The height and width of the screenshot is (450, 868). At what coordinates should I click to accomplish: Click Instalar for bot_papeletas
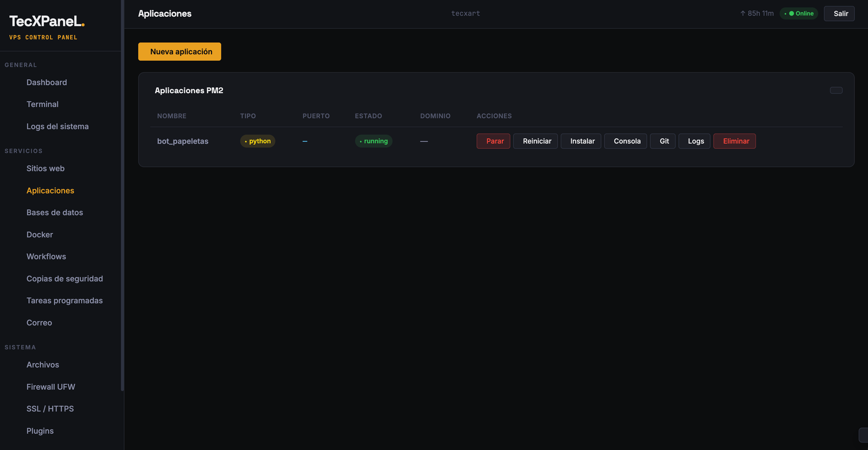click(581, 141)
